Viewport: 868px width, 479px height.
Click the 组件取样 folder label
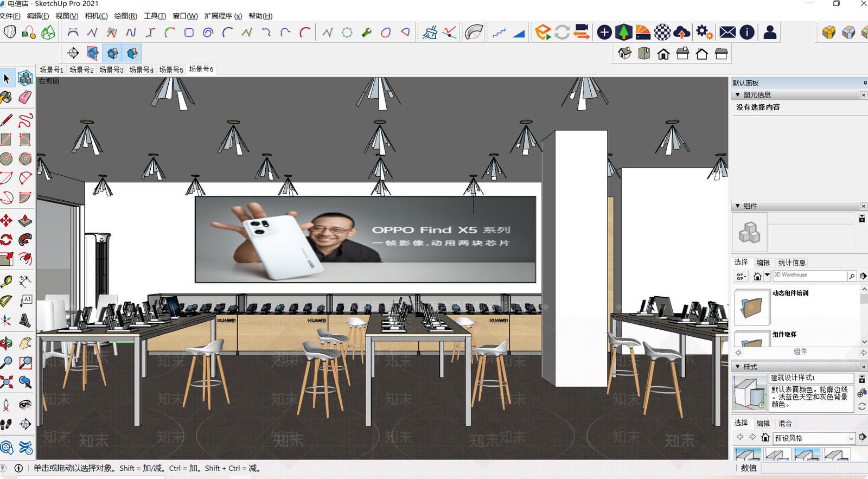tap(784, 335)
